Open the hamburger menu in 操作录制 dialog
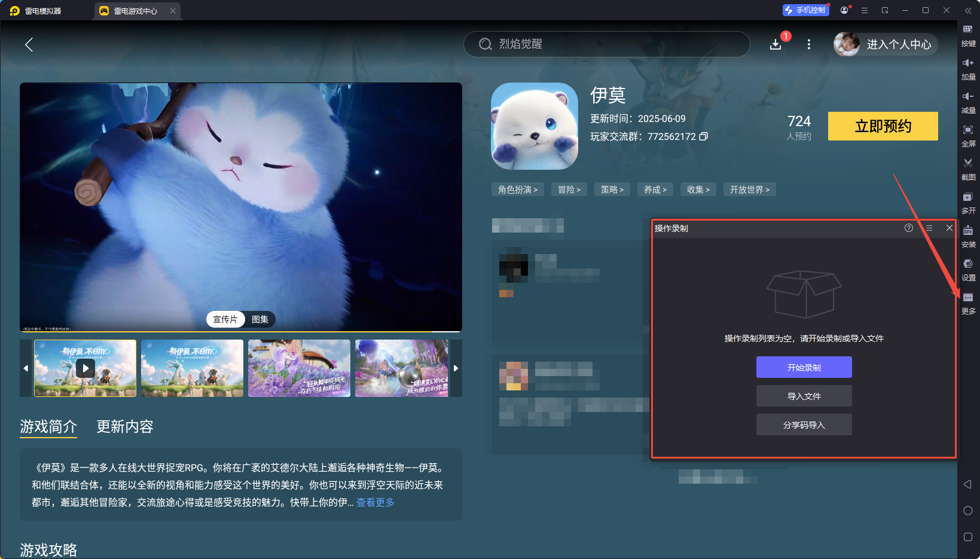Screen dimensions: 980x559 click(x=929, y=228)
